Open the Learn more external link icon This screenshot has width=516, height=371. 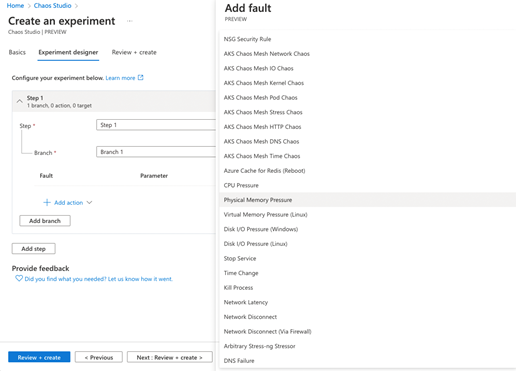(141, 78)
